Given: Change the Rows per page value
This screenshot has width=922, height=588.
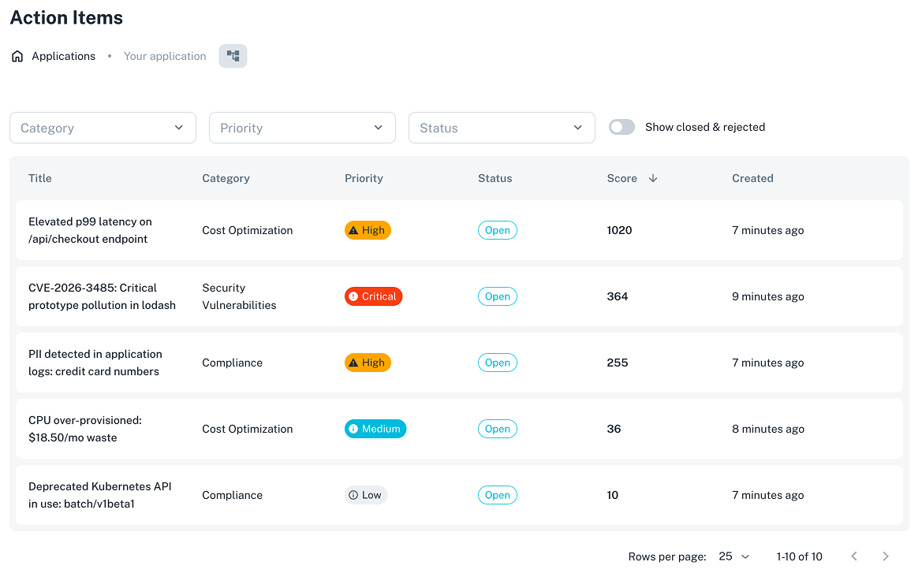Looking at the screenshot, I should pos(733,556).
